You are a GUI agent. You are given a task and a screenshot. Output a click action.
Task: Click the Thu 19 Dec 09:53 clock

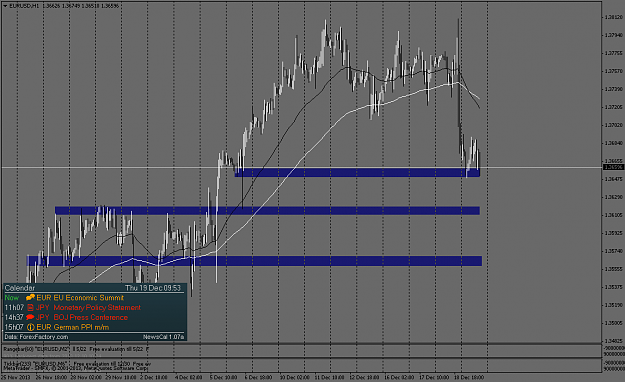[153, 288]
